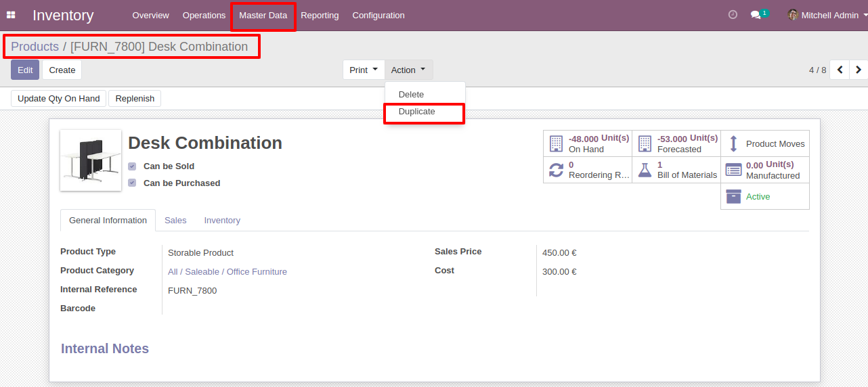
Task: Toggle the Can be Sold checkbox
Action: point(132,166)
